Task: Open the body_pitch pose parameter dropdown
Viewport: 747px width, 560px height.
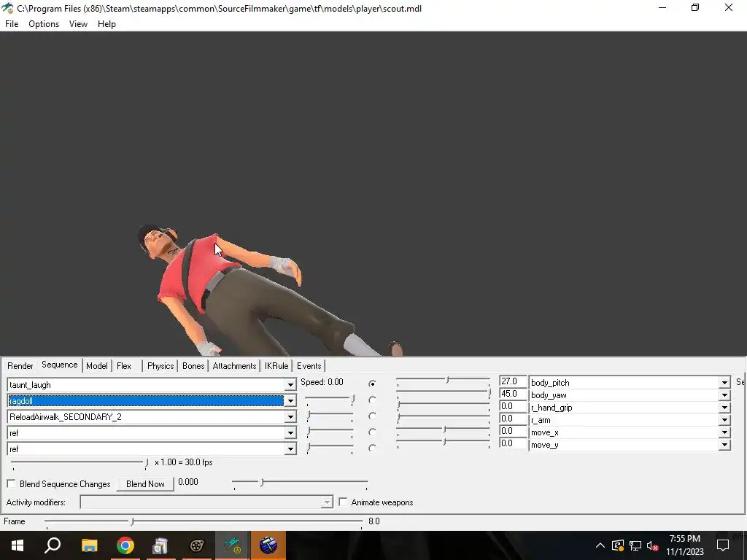Action: coord(724,382)
